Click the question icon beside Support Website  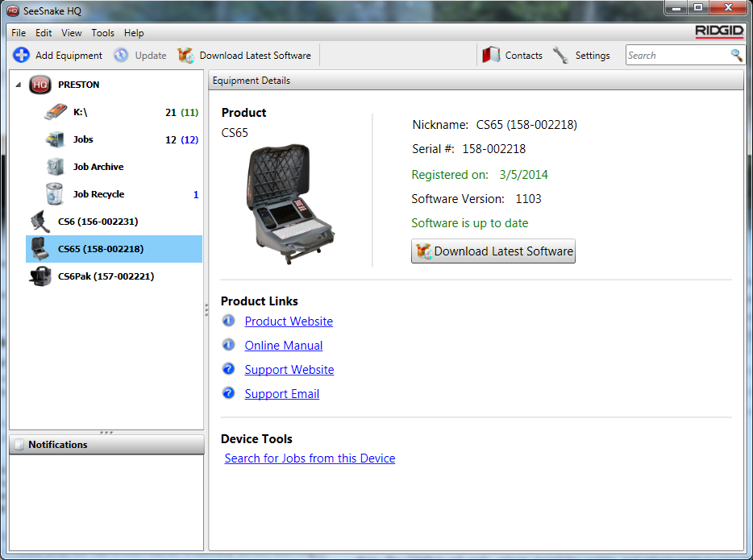coord(229,368)
